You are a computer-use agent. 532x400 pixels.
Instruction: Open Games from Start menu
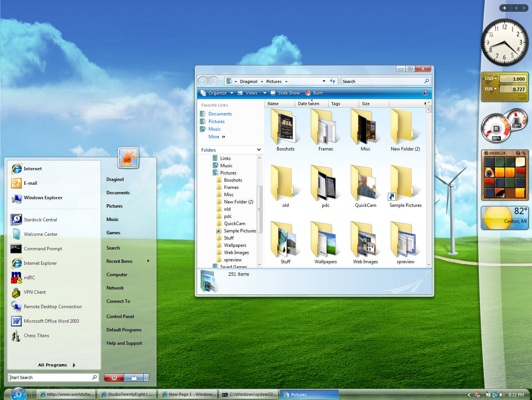pyautogui.click(x=113, y=233)
